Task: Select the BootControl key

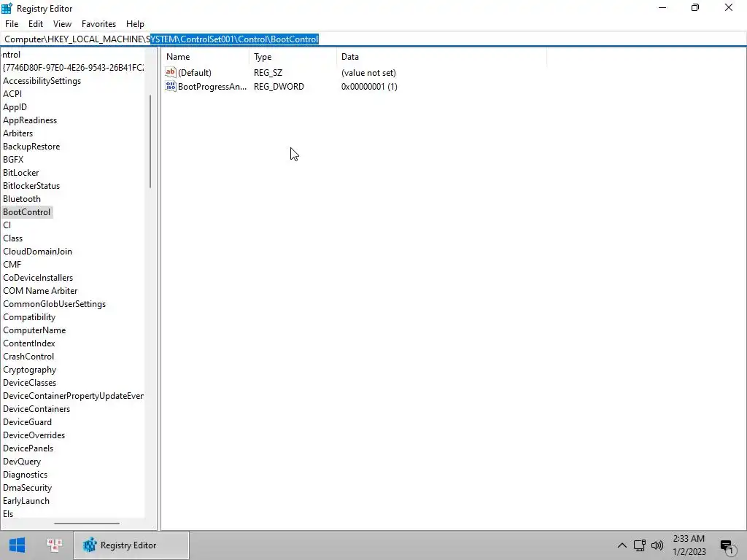Action: point(27,212)
